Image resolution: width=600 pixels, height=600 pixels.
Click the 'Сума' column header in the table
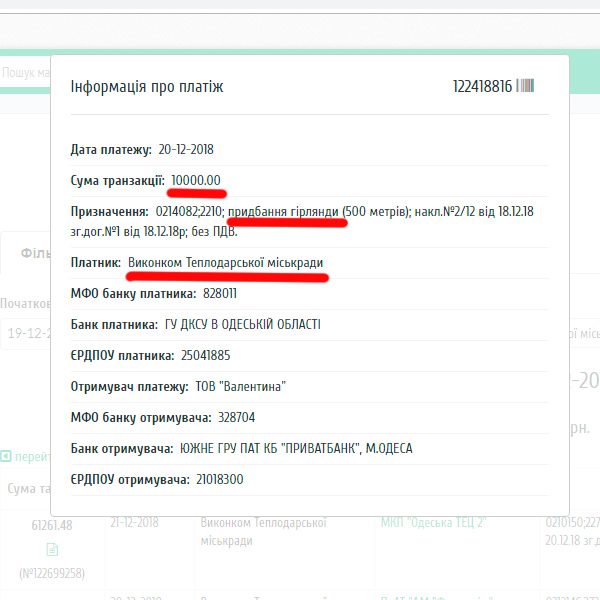(x=29, y=488)
